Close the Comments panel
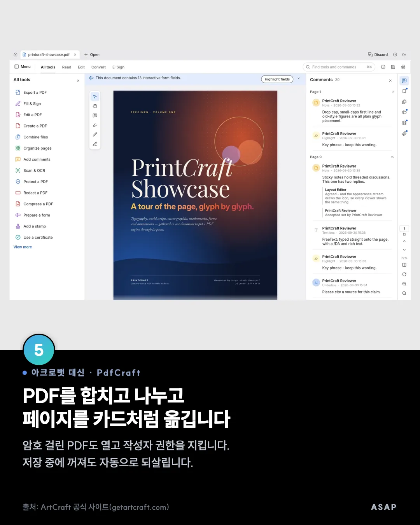Viewport: 420px width, 525px height. pos(390,80)
